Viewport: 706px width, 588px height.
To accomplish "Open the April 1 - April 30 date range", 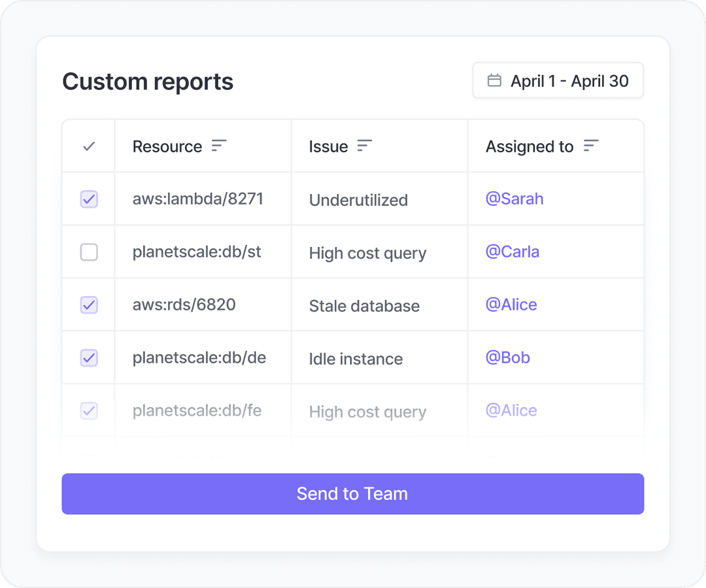I will click(558, 81).
